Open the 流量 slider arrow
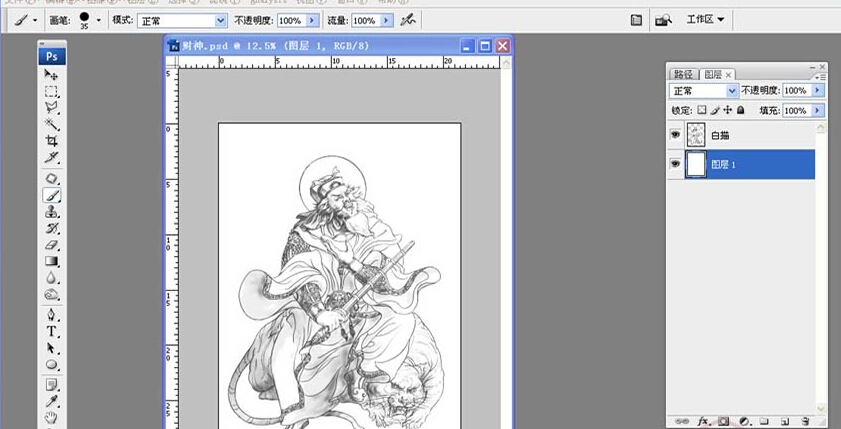 (387, 21)
